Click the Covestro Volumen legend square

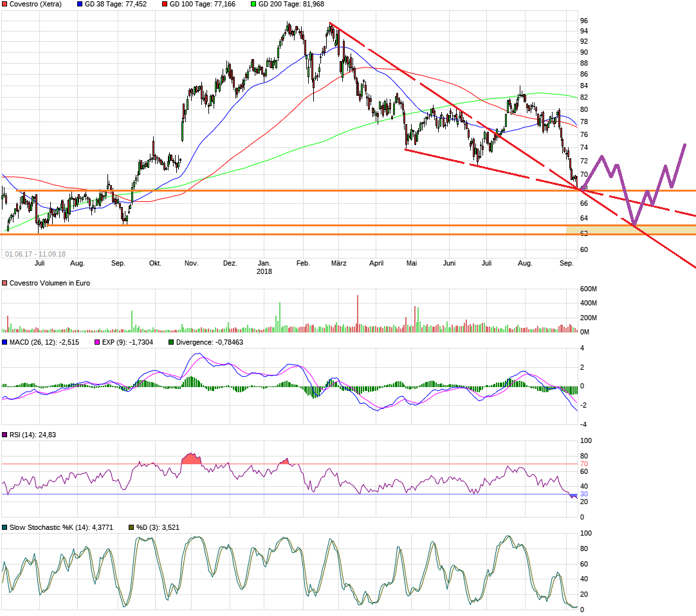coord(5,283)
